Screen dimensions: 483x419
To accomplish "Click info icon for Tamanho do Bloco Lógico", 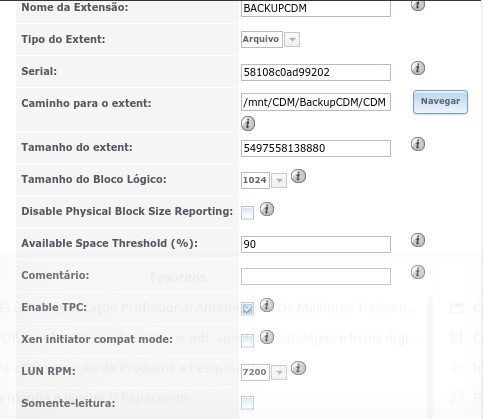I will tap(298, 176).
